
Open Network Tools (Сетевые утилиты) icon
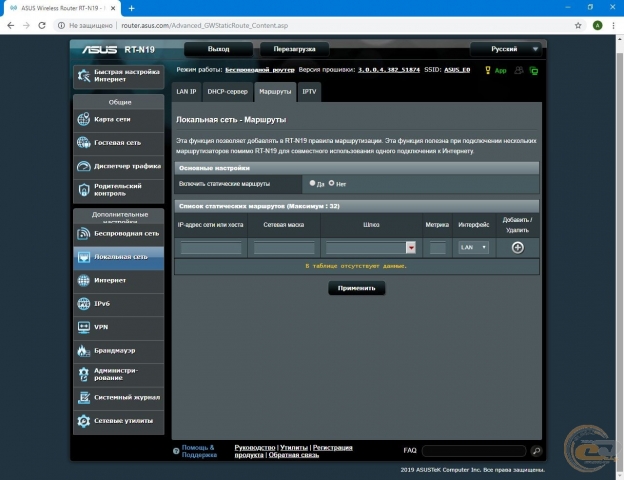[84, 421]
